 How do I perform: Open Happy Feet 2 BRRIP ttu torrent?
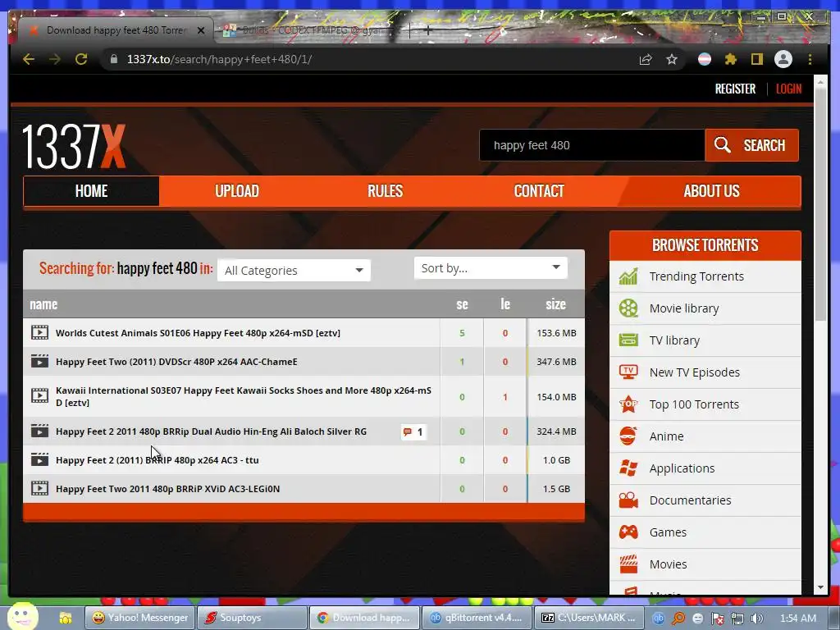157,460
